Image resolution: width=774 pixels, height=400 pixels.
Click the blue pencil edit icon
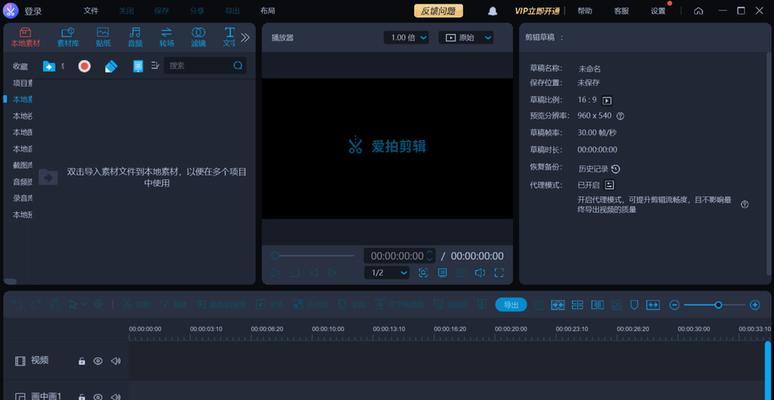[x=111, y=66]
